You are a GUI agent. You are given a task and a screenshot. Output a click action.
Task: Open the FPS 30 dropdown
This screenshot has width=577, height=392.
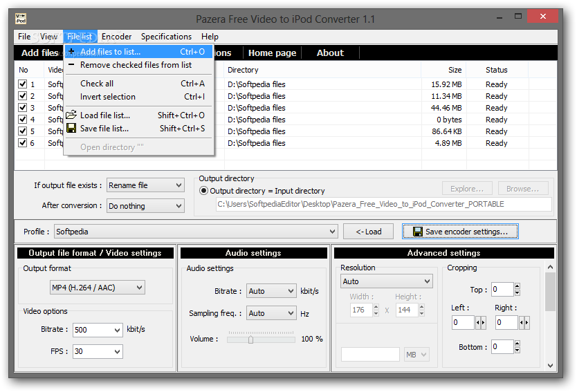(98, 351)
